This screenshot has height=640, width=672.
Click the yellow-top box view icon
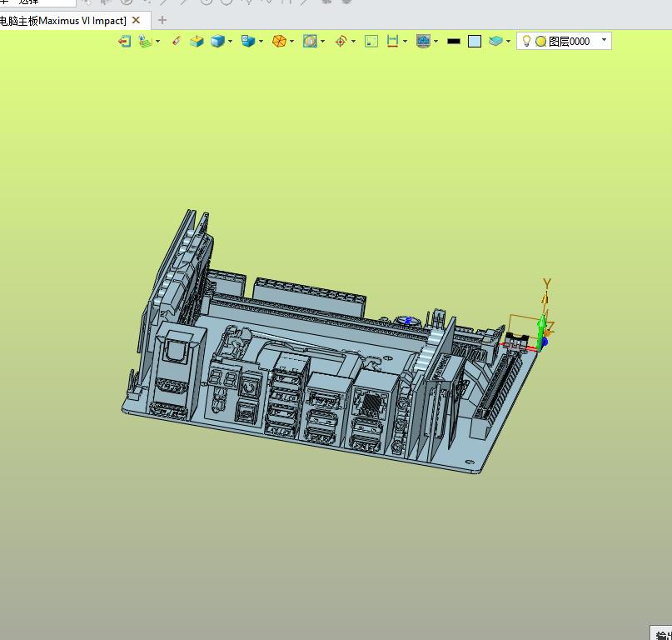(x=197, y=41)
